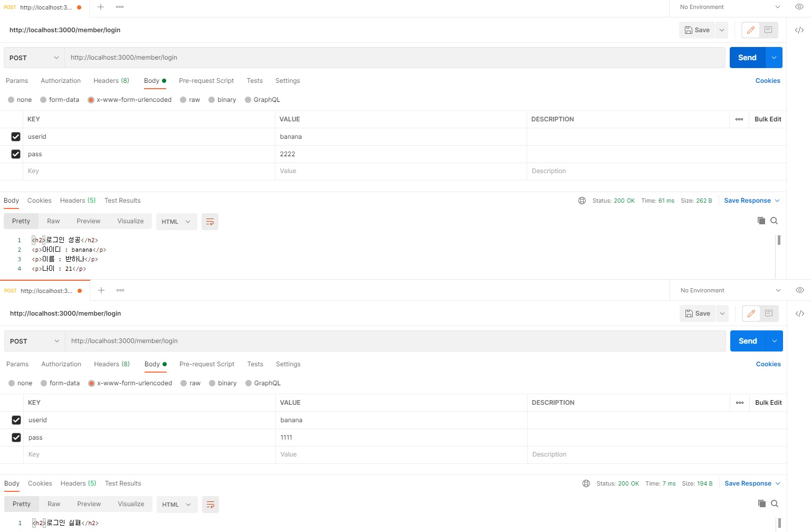The image size is (811, 532).
Task: Select binary body type in lower window
Action: click(223, 383)
